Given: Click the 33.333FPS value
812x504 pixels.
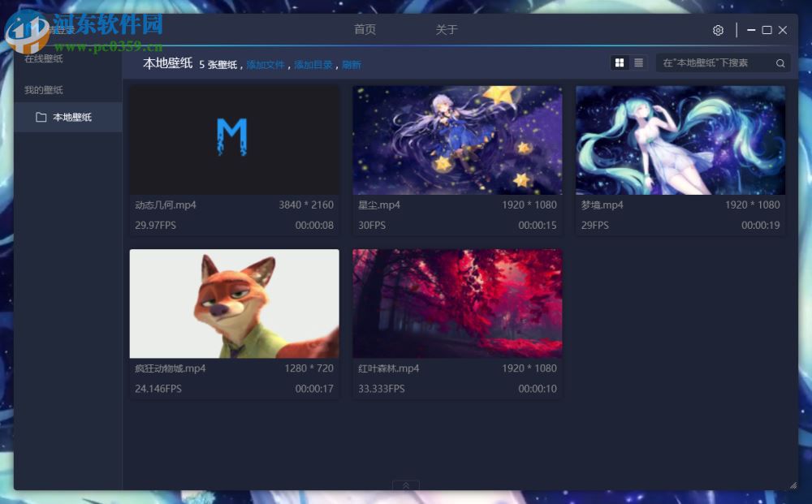Looking at the screenshot, I should [x=382, y=389].
